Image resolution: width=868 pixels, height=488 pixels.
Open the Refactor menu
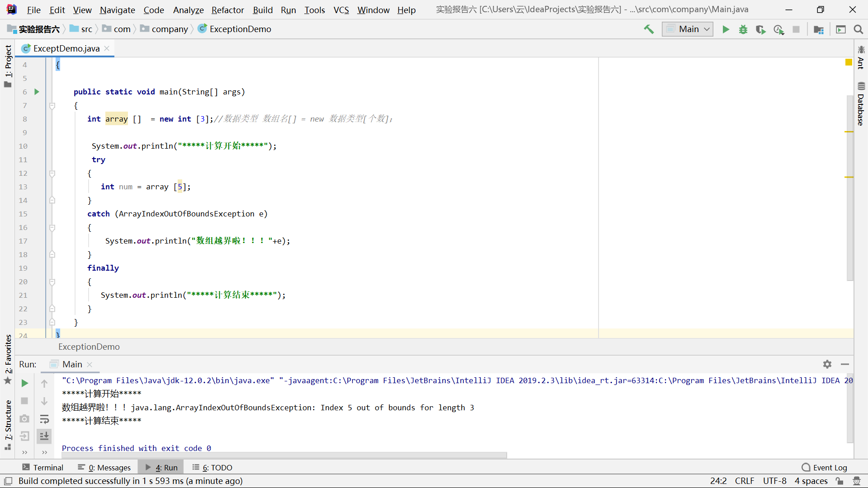(x=227, y=10)
